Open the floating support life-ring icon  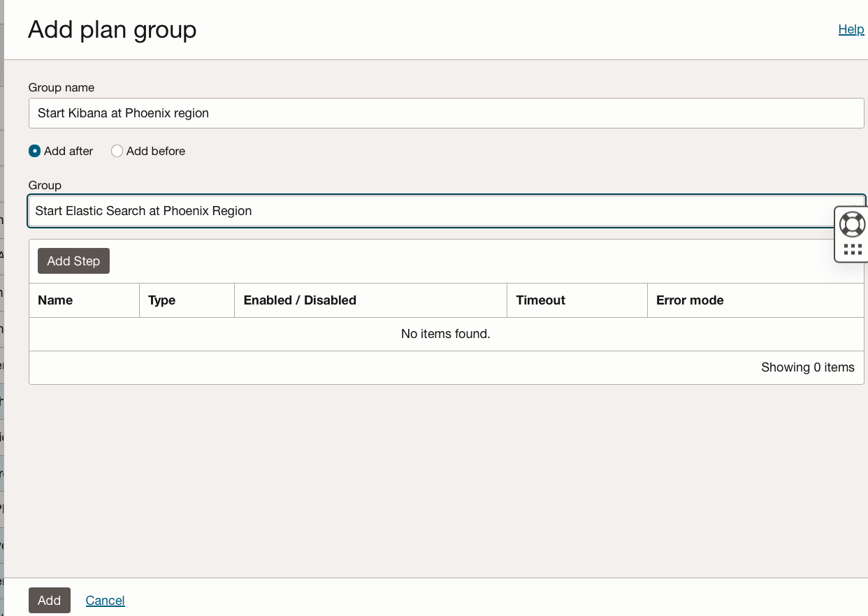coord(852,224)
